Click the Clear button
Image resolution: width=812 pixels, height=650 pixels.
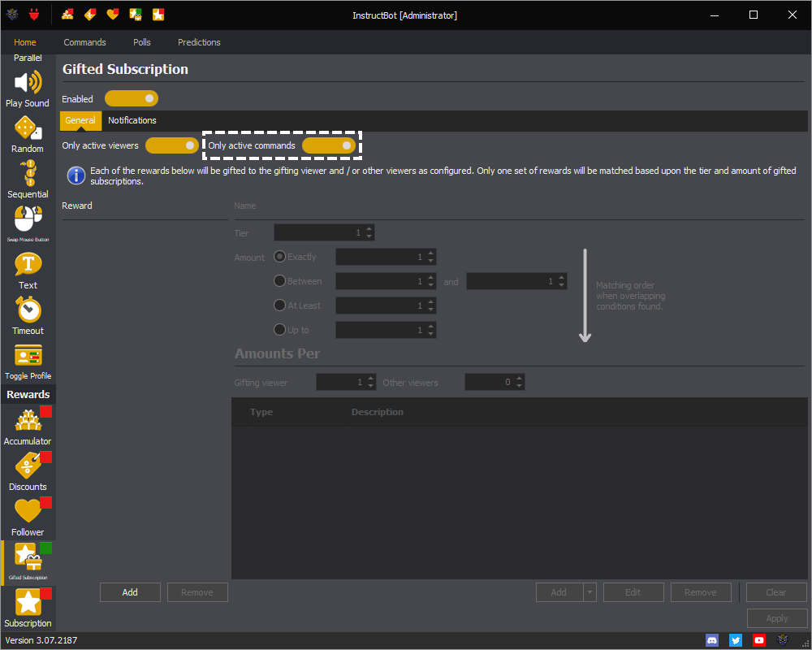tap(776, 592)
